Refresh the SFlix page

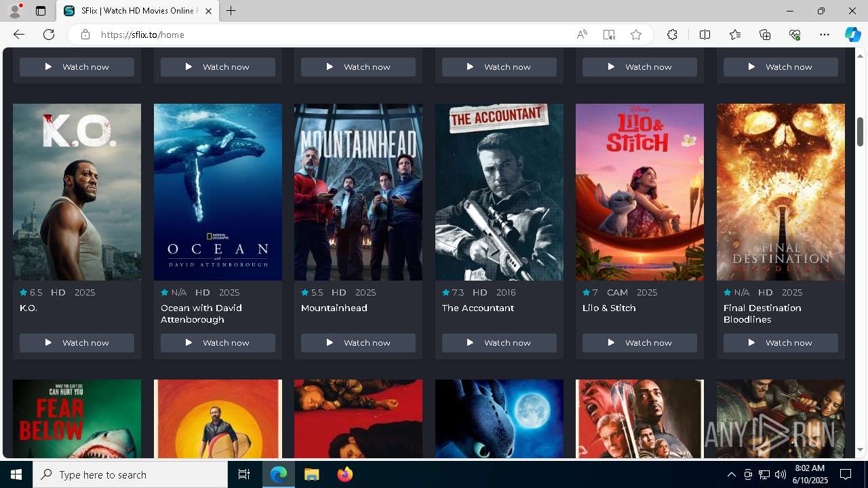point(49,35)
